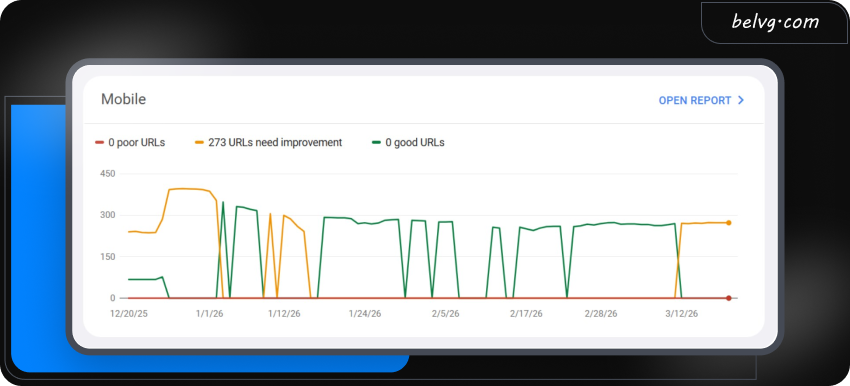Select the red endpoint dot on chart

click(x=729, y=298)
